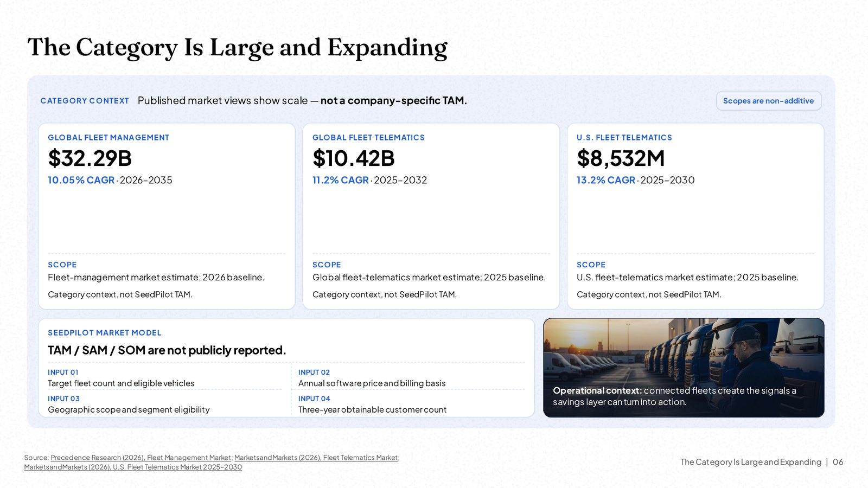Viewport: 868px width, 488px height.
Task: Select 'Fleet-management market estimate; 2026 baseline.' text
Action: [156, 277]
